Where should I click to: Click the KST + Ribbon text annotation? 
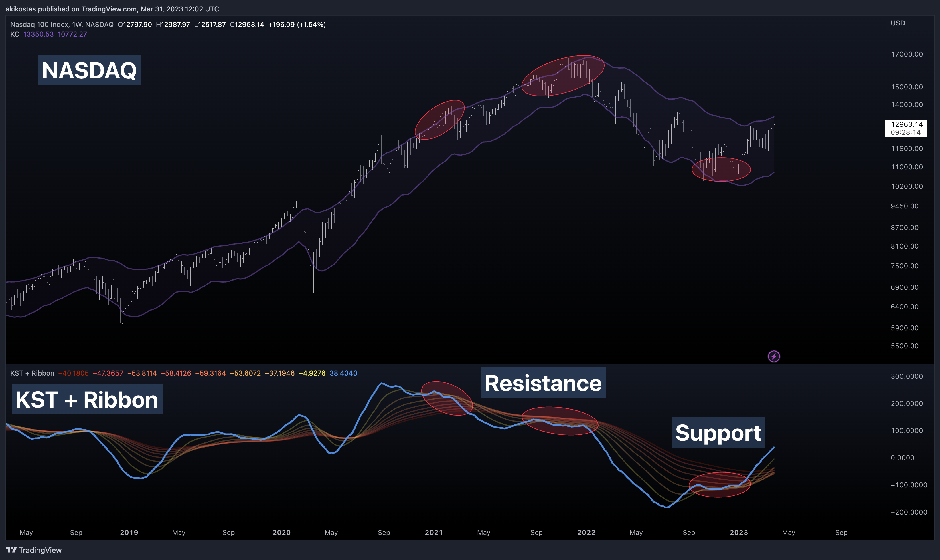point(87,399)
